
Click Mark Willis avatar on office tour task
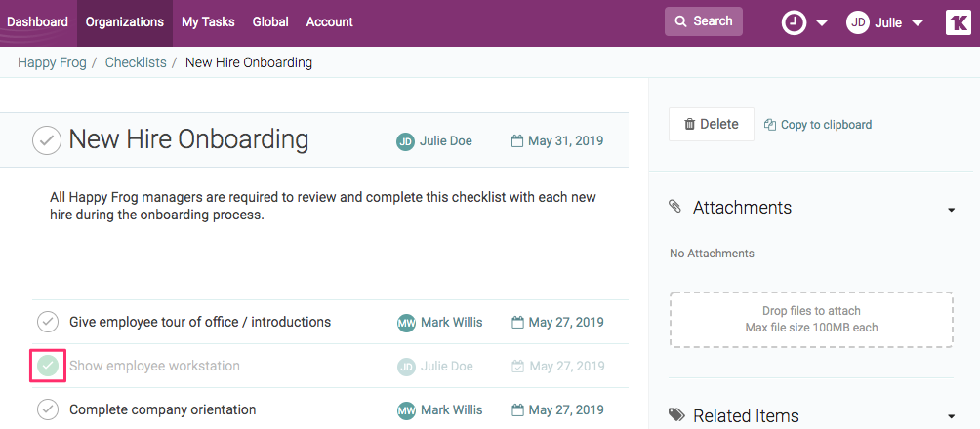coord(406,323)
